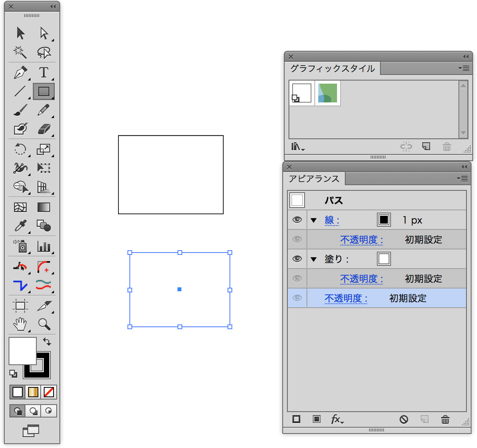Open the Change Screen Mode button
Image resolution: width=477 pixels, height=448 pixels.
(31, 431)
